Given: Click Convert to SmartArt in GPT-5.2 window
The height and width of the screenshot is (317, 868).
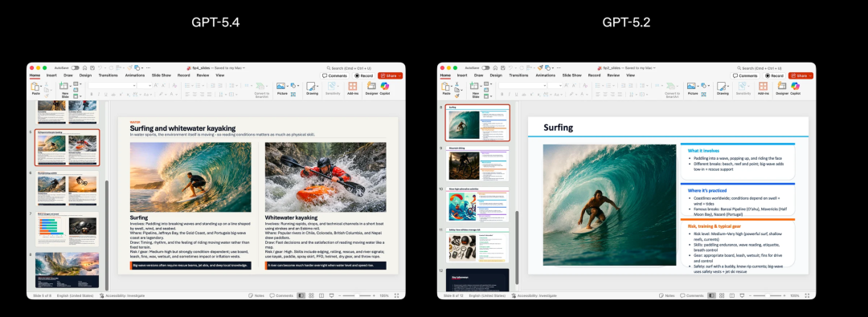Looking at the screenshot, I should tap(672, 90).
